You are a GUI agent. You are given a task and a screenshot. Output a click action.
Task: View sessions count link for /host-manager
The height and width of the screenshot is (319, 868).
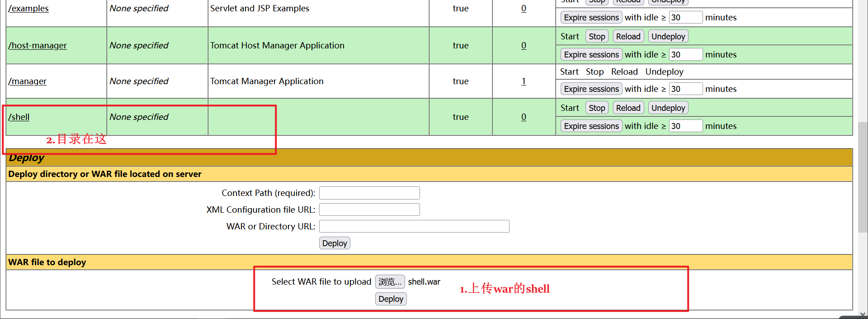point(524,46)
